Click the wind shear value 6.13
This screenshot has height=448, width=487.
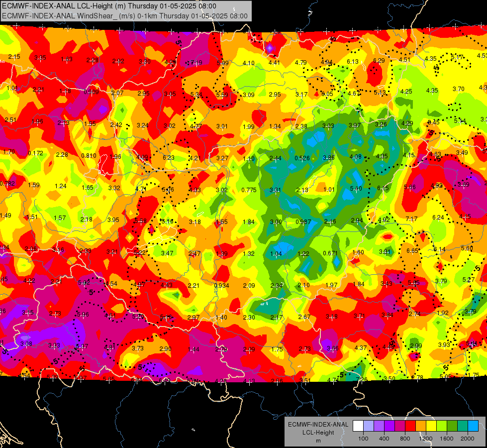[353, 62]
